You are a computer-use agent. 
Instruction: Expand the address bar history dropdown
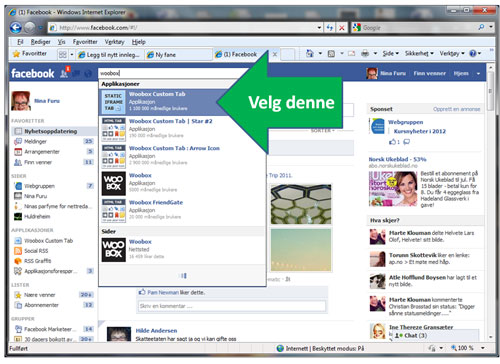(x=319, y=28)
